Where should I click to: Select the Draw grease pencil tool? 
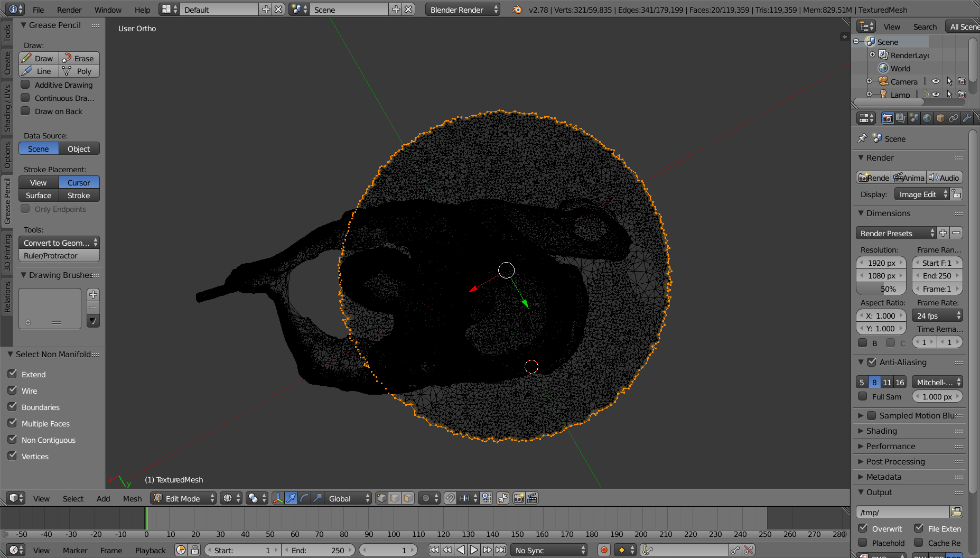(39, 58)
